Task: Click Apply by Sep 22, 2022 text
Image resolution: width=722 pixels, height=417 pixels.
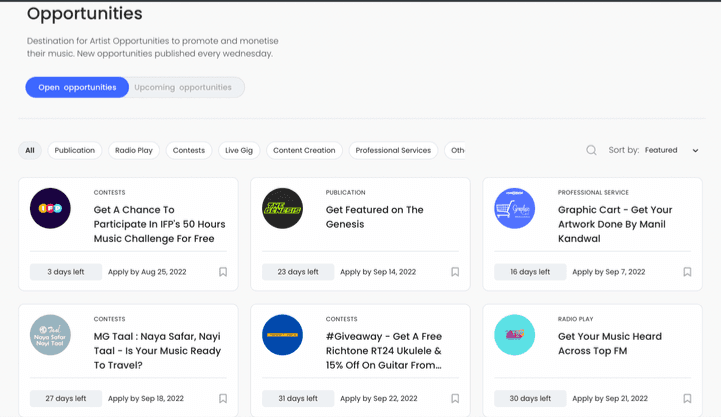Action: [x=378, y=399]
